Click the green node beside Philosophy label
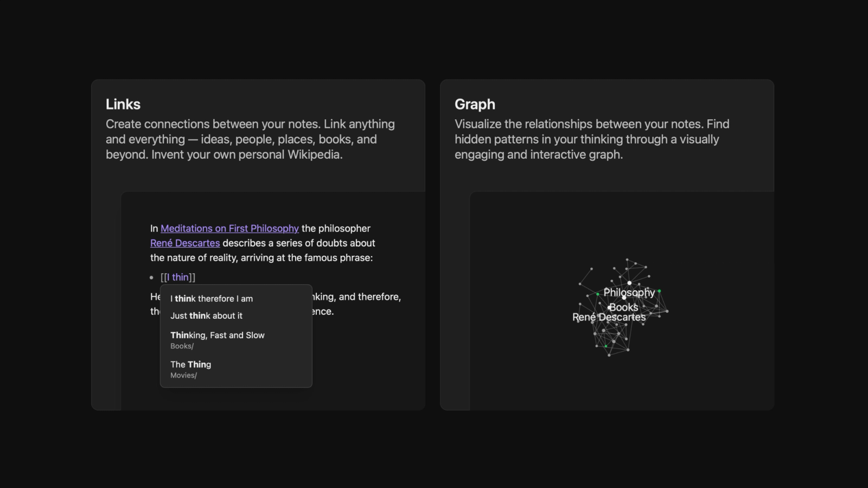 [659, 291]
